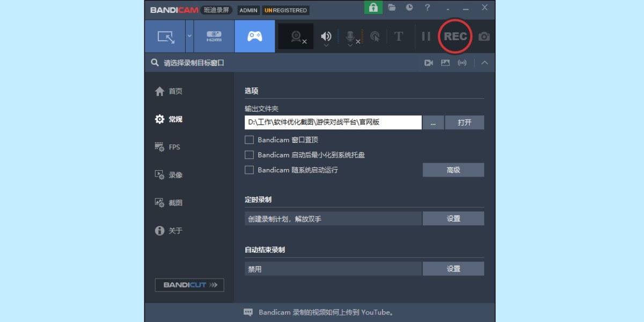Enable Bandicam 随系统启动运行
This screenshot has height=322, width=644.
coord(249,170)
